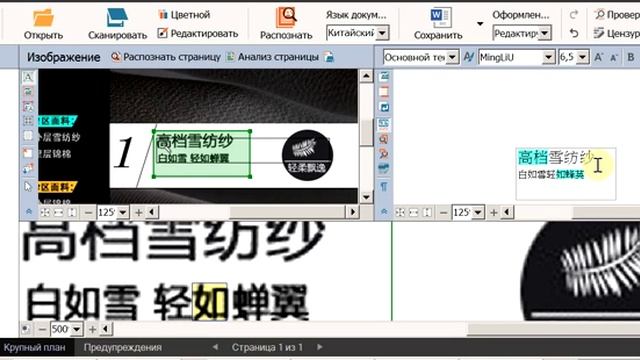Go to next page arrow
The image size is (640, 360).
(x=320, y=347)
